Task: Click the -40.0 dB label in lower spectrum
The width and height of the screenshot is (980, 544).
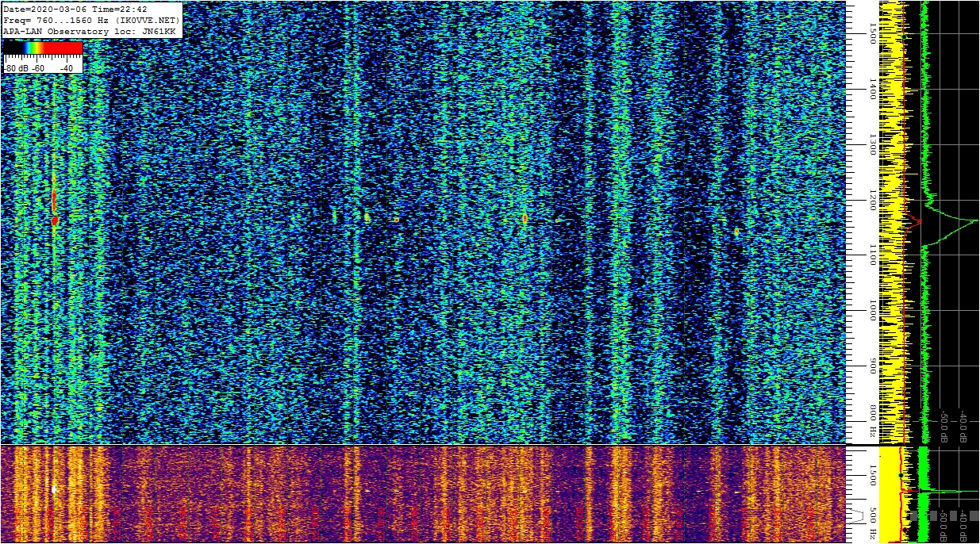Action: point(963,527)
